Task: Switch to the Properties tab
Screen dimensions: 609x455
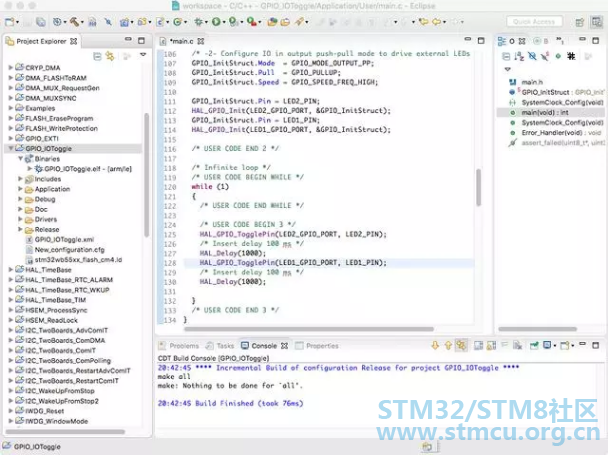Action: point(317,346)
